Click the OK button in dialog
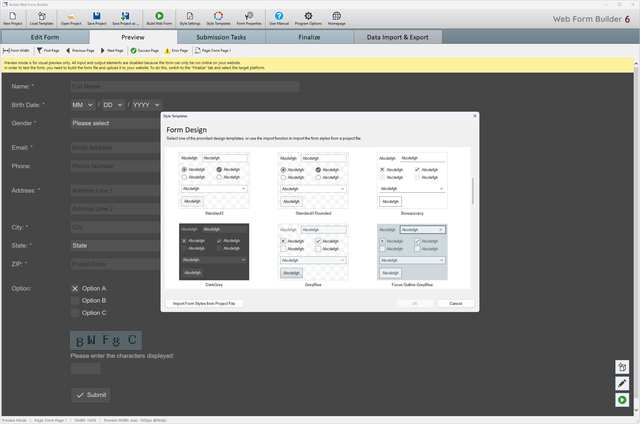This screenshot has width=640, height=424. [415, 304]
